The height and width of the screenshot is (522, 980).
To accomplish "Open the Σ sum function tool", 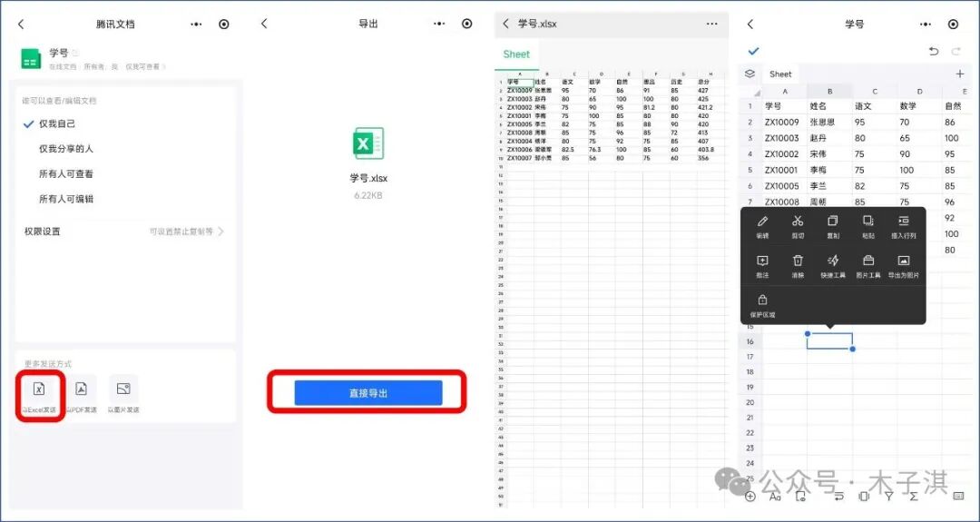I will pyautogui.click(x=914, y=497).
